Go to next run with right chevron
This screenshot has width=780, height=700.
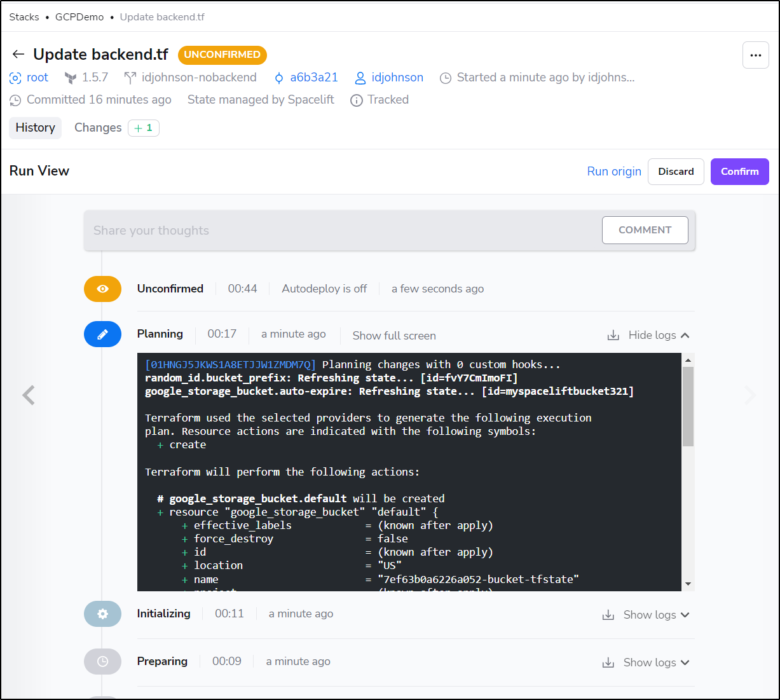(x=750, y=395)
